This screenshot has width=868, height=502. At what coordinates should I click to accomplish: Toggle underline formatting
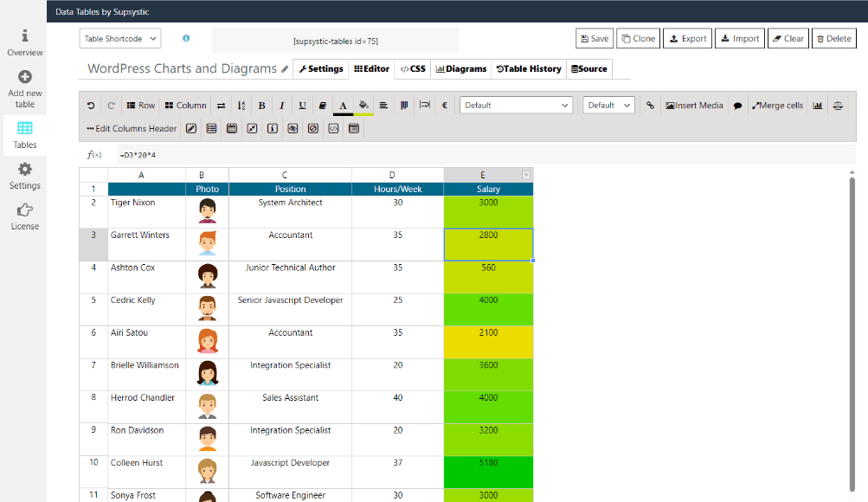[x=302, y=106]
